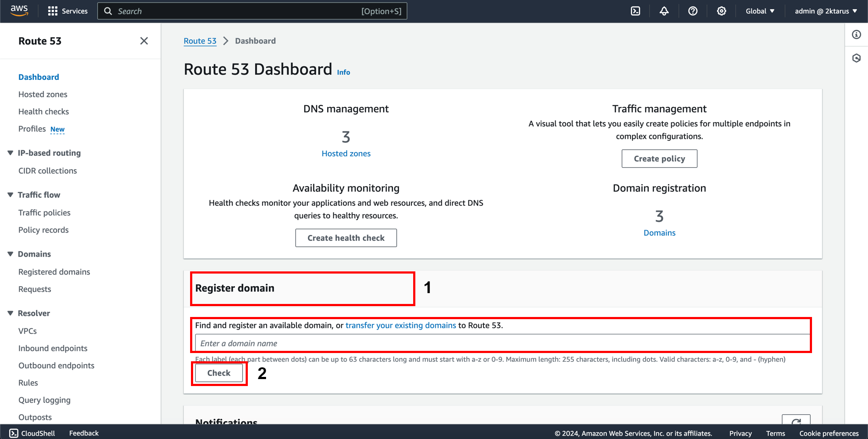Open the help question mark icon
This screenshot has height=439, width=868.
(693, 11)
